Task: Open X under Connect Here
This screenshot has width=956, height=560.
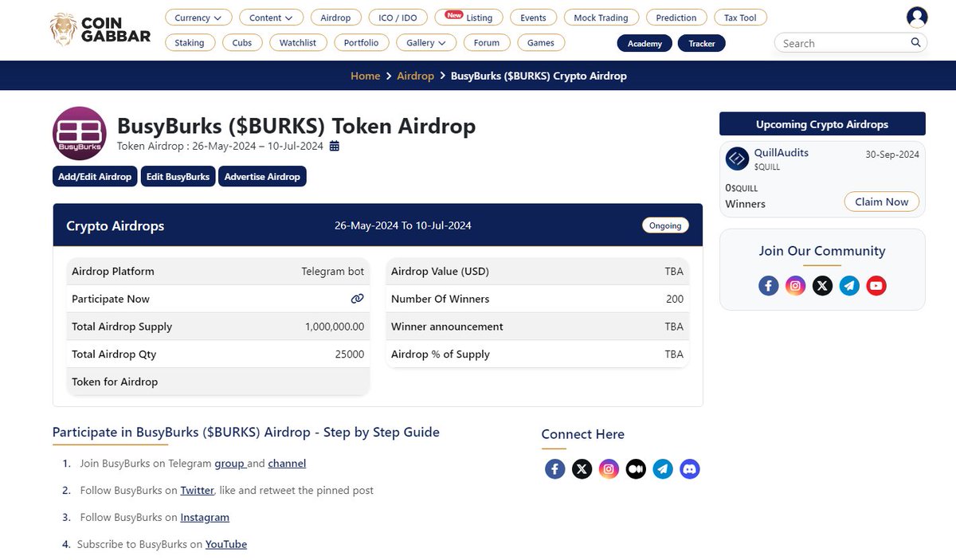Action: [x=582, y=469]
